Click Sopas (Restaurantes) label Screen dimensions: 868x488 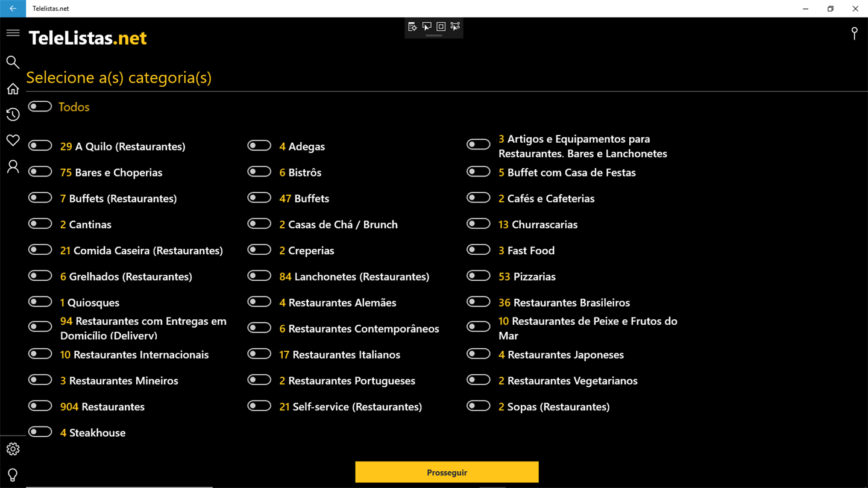[554, 407]
